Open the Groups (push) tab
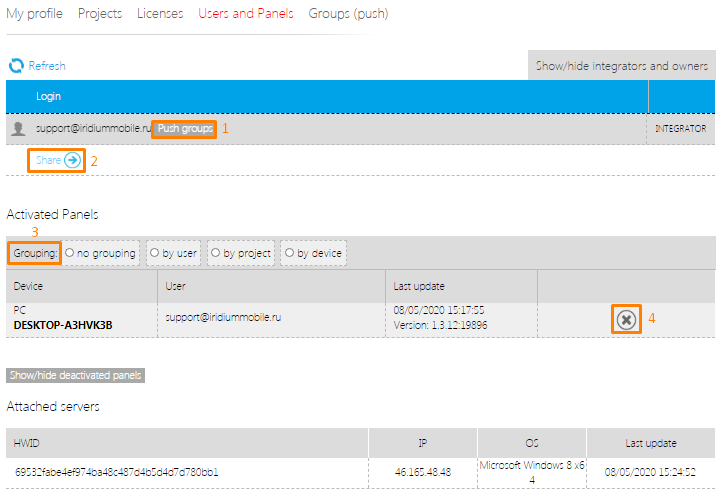Screen dimensions: 723x496 click(348, 14)
